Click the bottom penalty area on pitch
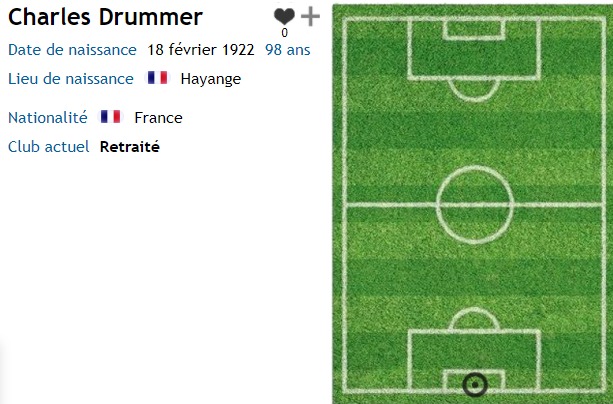Screen dimensions: 613x404 474,360
